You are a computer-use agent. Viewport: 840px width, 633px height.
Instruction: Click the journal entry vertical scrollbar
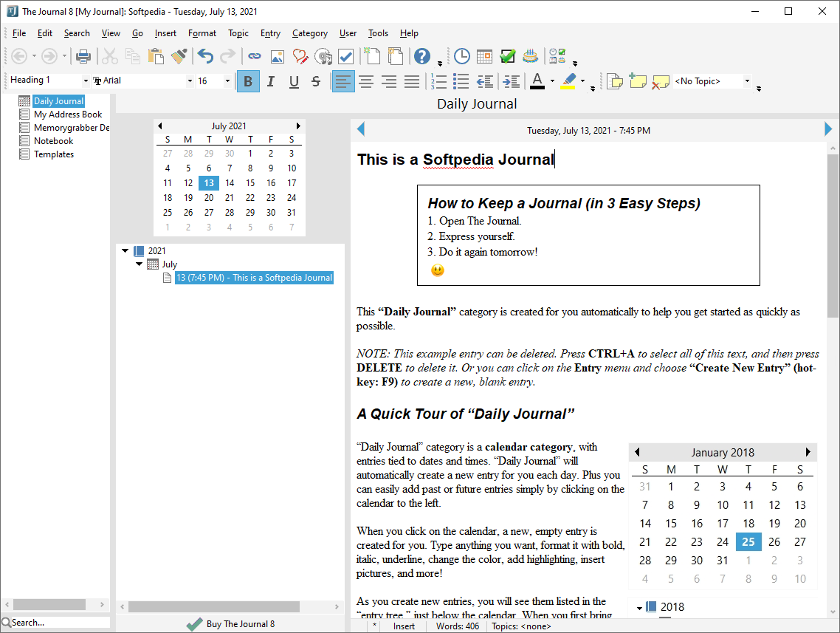point(833,236)
